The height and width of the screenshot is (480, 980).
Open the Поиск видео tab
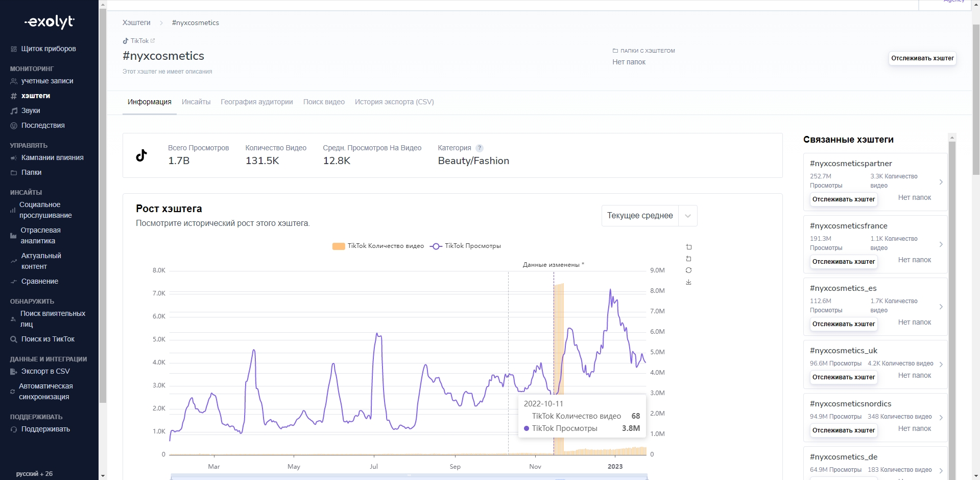(324, 102)
